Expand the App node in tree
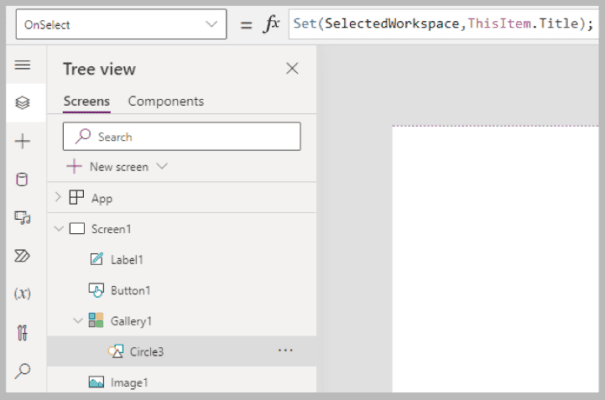Screen dimensions: 605x400 point(58,197)
